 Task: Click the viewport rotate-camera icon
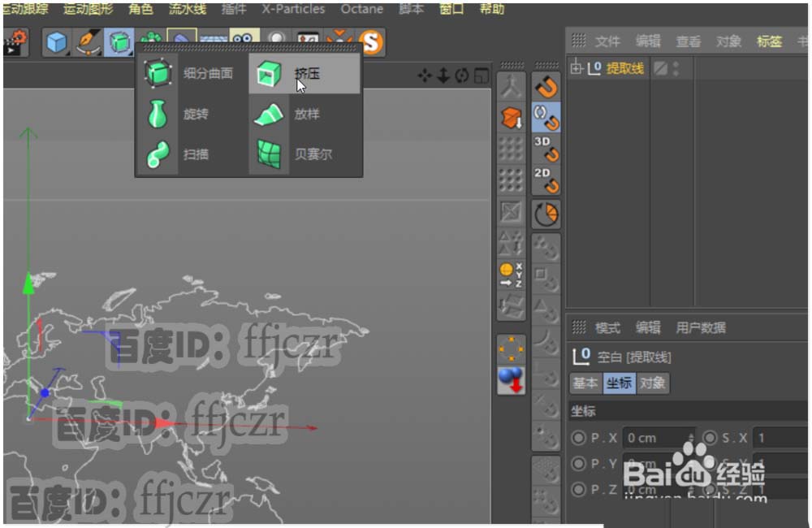462,76
